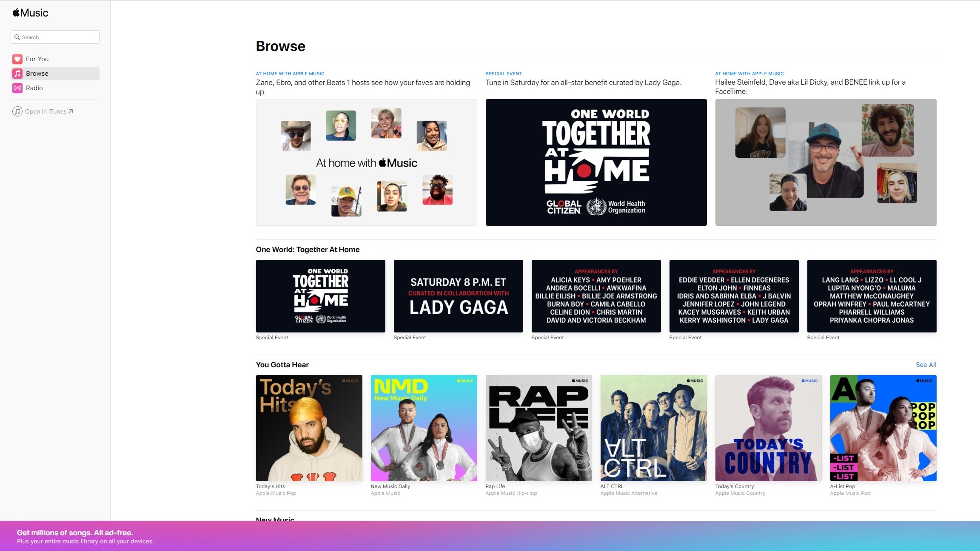Select the Today's Hits playlist thumbnail
Viewport: 980px width, 551px height.
point(309,428)
